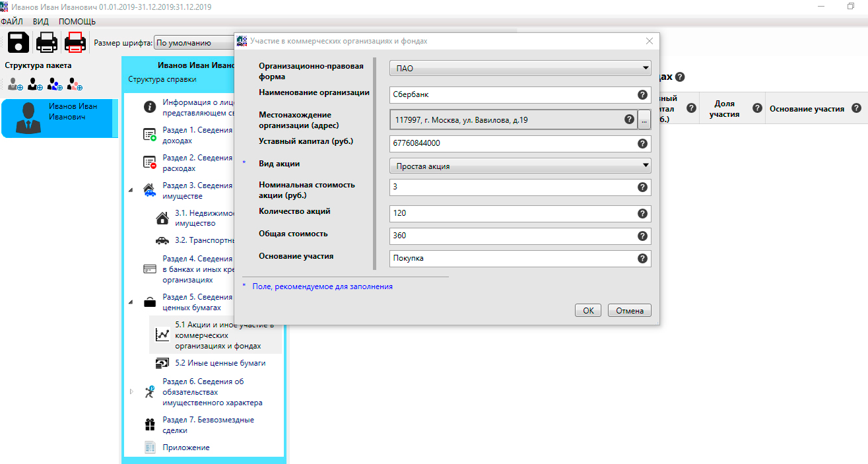Restore the main window size

point(851,6)
